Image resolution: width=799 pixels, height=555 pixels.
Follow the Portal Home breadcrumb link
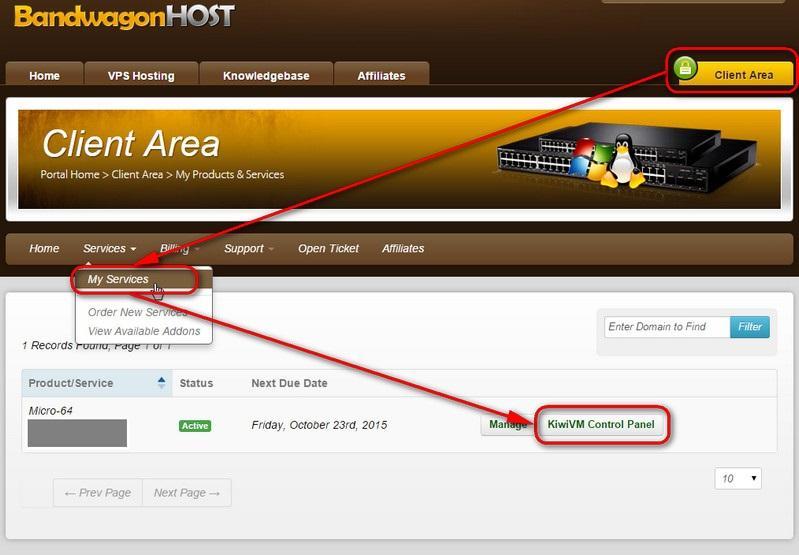pos(70,174)
